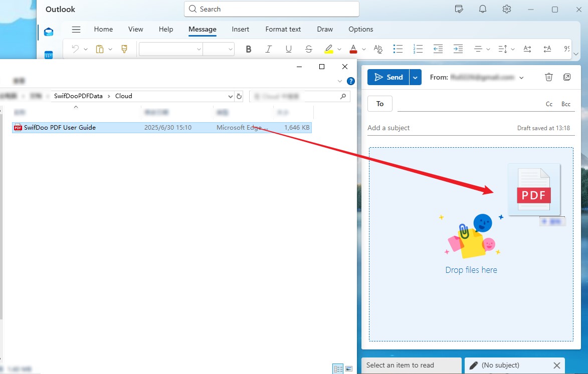The height and width of the screenshot is (374, 588).
Task: Click the Quote icon in ribbon
Action: (566, 49)
